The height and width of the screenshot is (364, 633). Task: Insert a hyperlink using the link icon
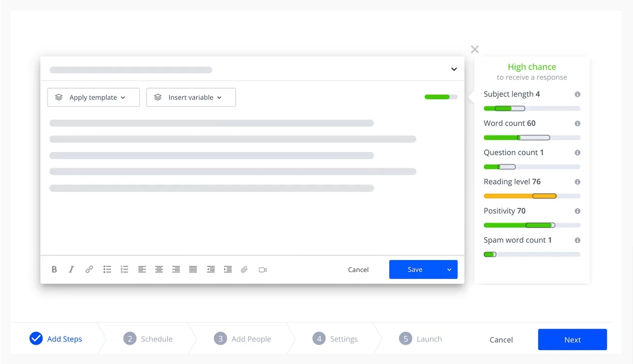point(89,270)
